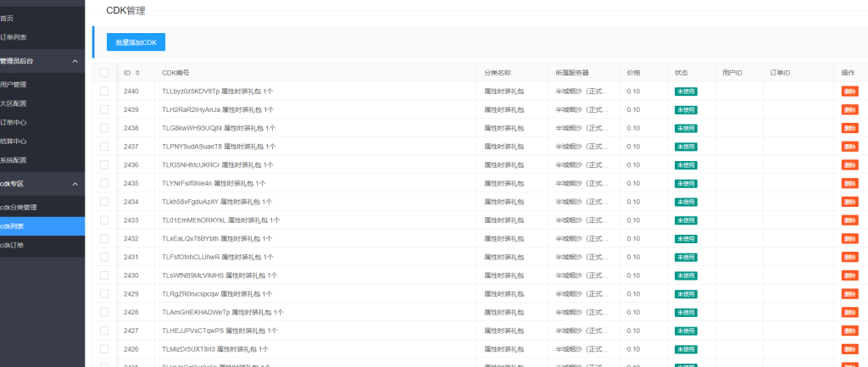Navigate to 订单列表 in the sidebar
This screenshot has width=868, height=367.
click(x=14, y=37)
